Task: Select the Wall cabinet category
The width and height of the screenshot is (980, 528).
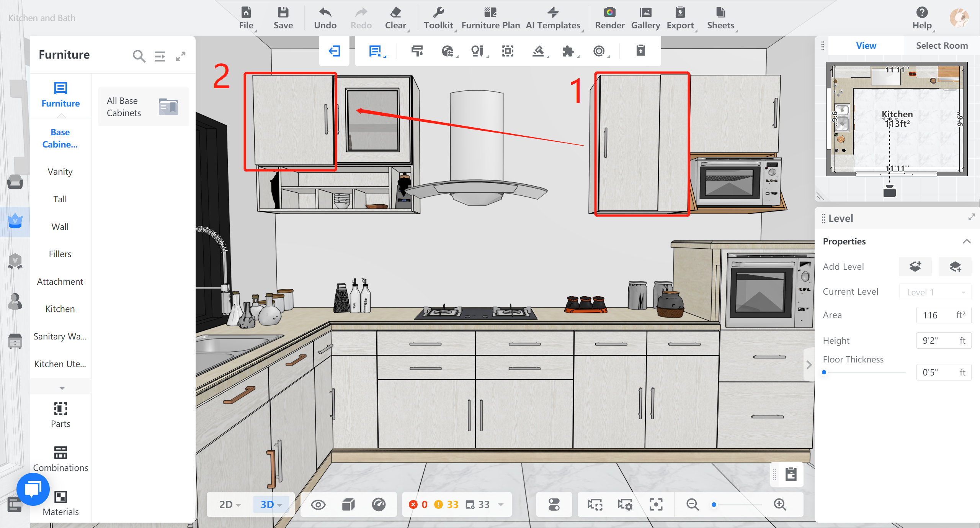Action: [x=60, y=227]
